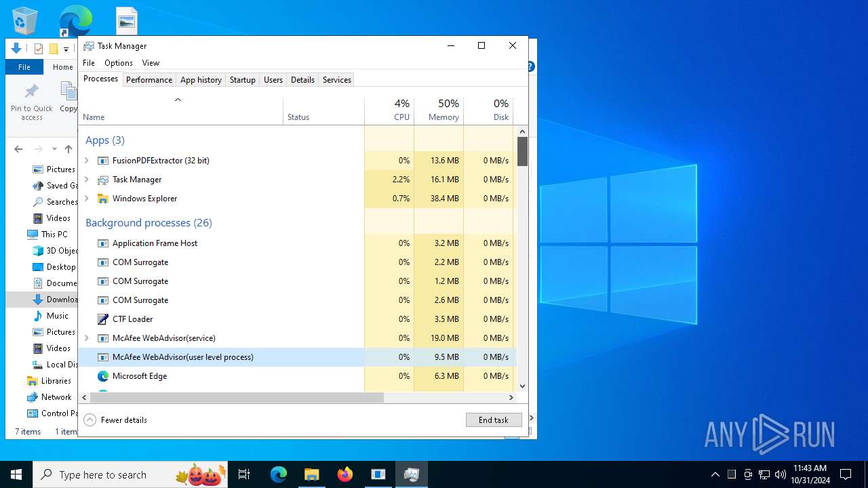The image size is (868, 488).
Task: Open Task View on the taskbar
Action: click(244, 474)
